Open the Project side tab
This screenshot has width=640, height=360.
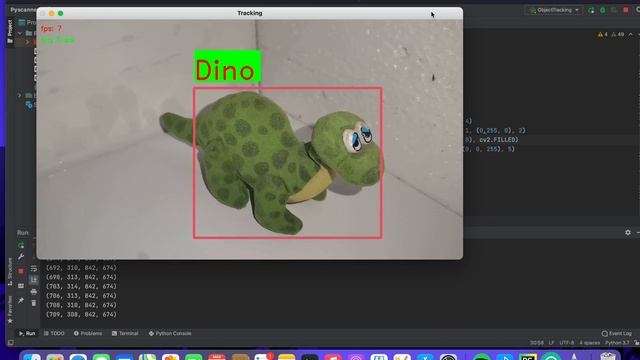click(x=10, y=32)
